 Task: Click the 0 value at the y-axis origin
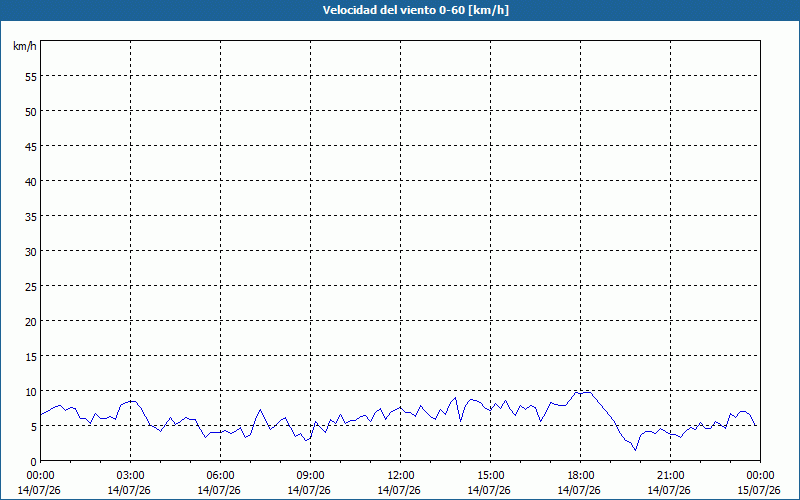pos(34,462)
